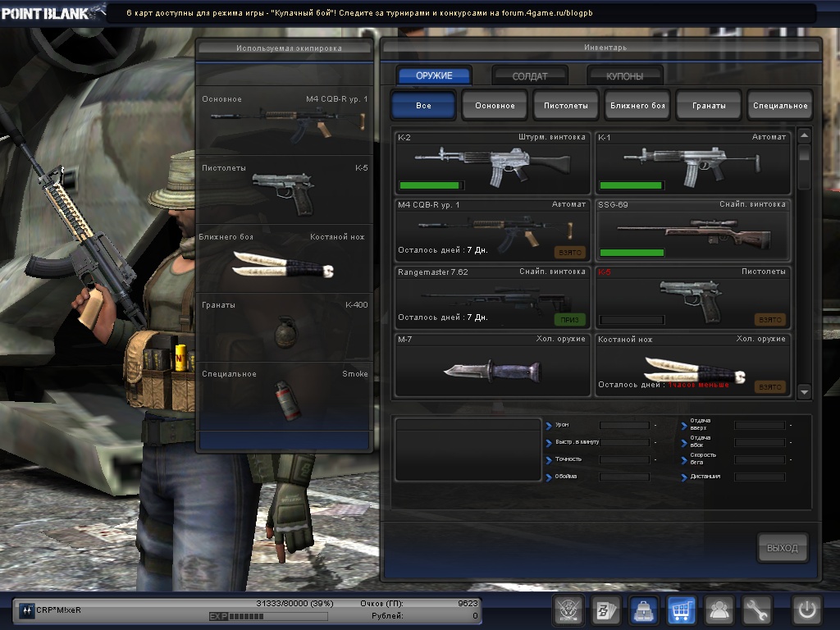Click ВЗЯТО badge on M4 CQB-R
Viewport: 840px width, 630px height.
pos(569,253)
